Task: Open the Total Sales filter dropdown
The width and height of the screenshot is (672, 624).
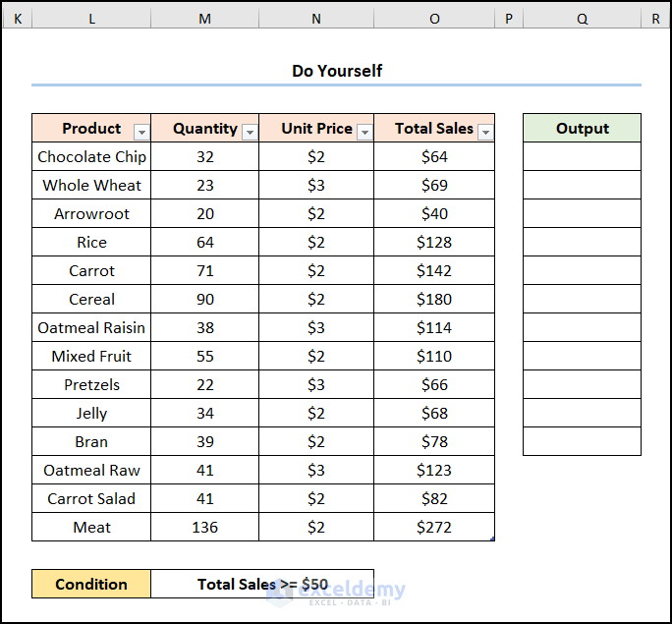Action: click(x=485, y=133)
